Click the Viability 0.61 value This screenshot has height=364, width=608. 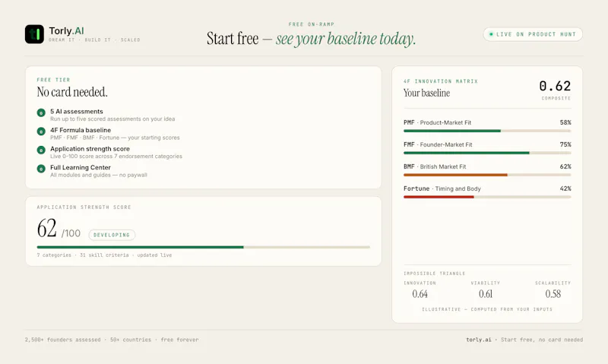pyautogui.click(x=486, y=294)
